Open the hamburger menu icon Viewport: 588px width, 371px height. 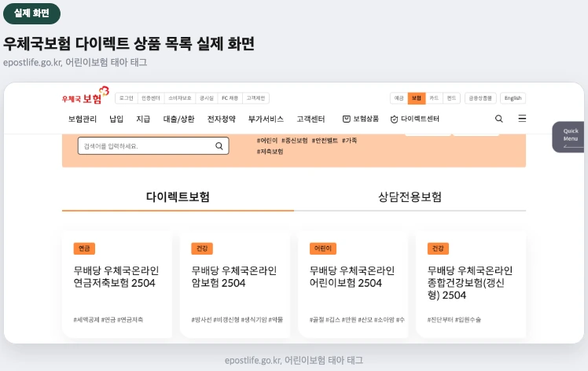coord(522,119)
